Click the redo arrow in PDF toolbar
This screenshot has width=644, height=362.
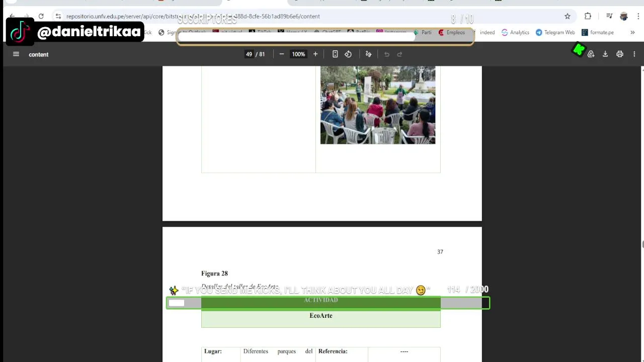point(400,54)
